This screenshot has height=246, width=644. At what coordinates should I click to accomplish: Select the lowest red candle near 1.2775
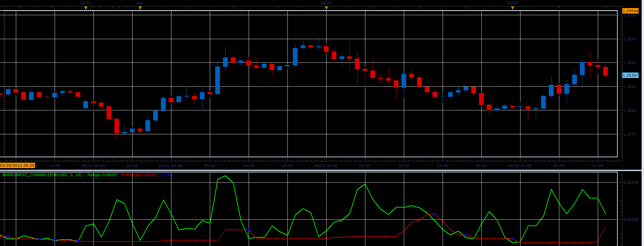pyautogui.click(x=117, y=126)
